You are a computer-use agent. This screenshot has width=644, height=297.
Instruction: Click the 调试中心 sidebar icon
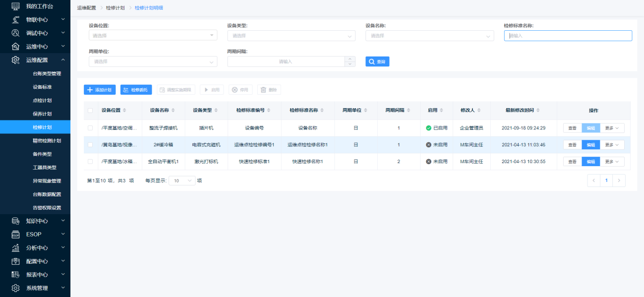(x=15, y=33)
